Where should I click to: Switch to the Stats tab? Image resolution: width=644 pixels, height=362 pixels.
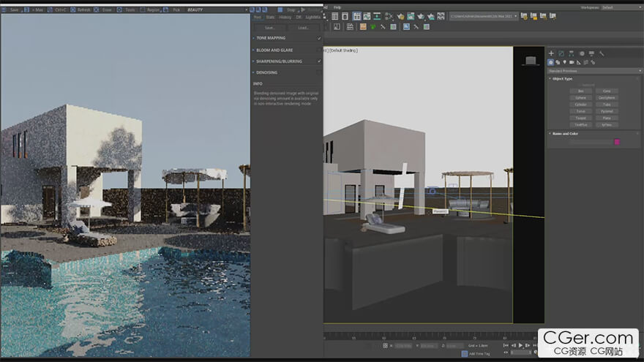tap(270, 18)
